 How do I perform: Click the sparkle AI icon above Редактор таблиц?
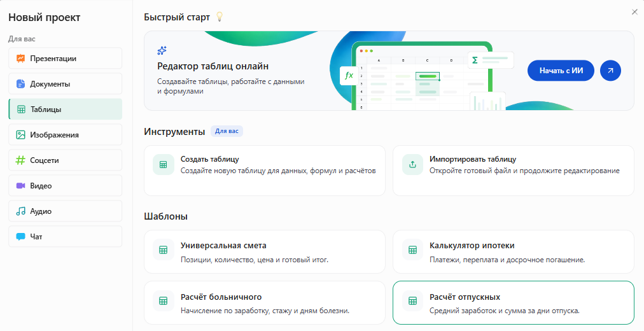[162, 50]
